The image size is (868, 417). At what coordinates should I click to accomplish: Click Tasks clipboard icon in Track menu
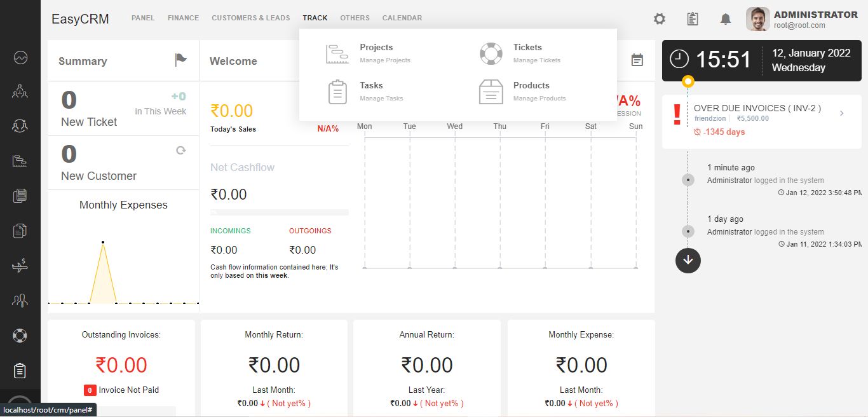click(337, 92)
